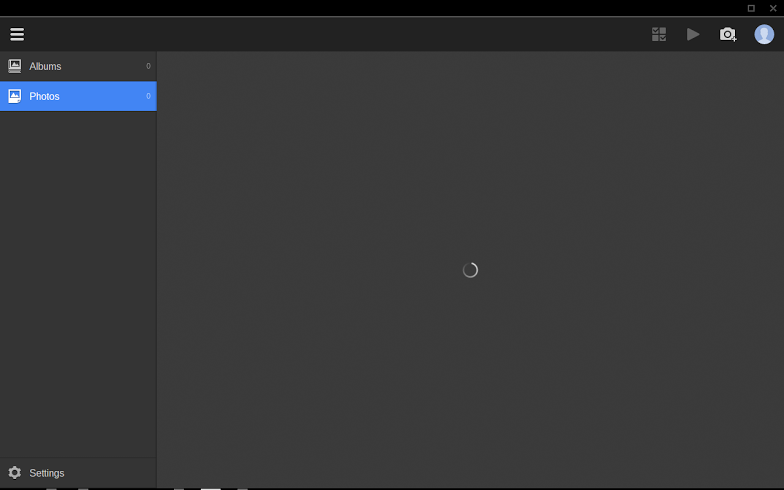The width and height of the screenshot is (784, 490).
Task: Click the loading spinner in content area
Action: click(470, 270)
